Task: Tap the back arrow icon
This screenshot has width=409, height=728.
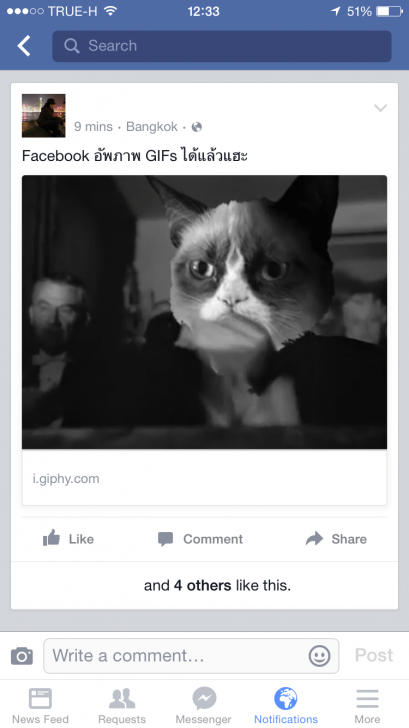Action: pos(24,46)
